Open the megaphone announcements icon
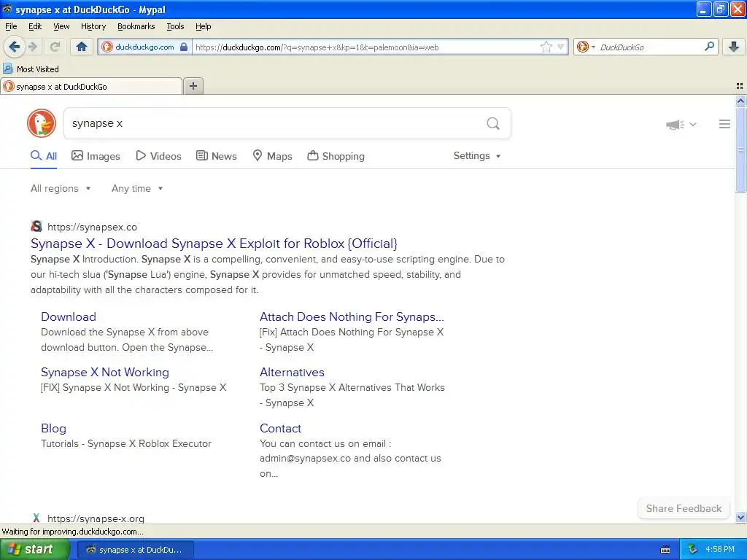Viewport: 747px width, 560px height. click(x=675, y=124)
